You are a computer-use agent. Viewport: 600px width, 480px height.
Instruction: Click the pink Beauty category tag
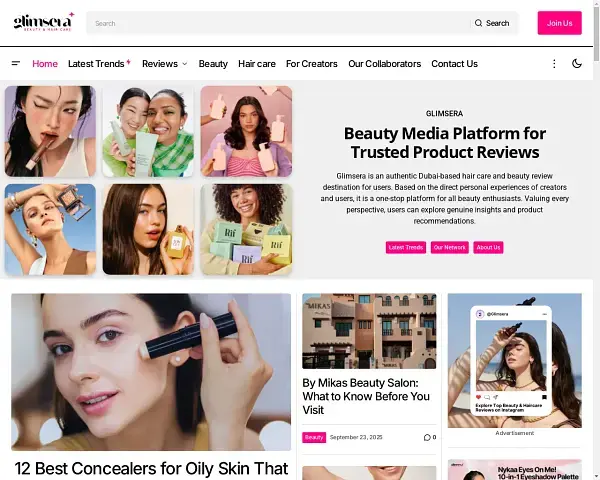pos(314,437)
